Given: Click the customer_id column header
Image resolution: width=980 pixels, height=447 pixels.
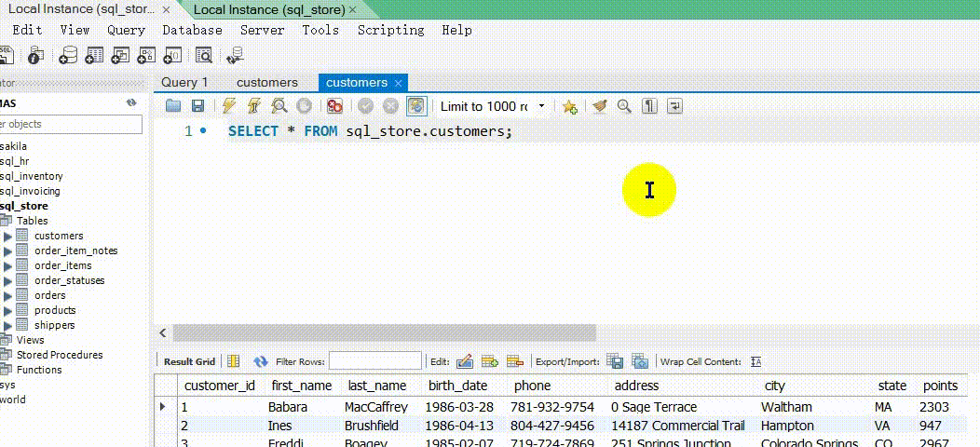Looking at the screenshot, I should coord(219,386).
